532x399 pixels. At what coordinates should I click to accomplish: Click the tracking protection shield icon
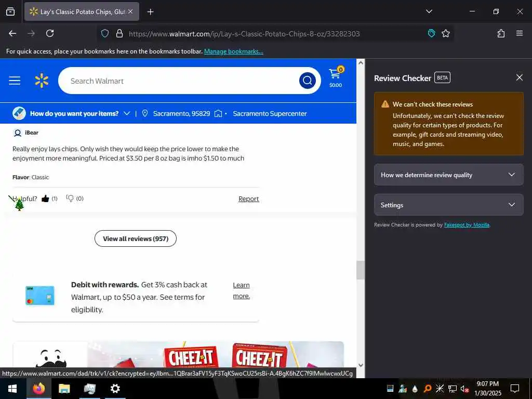pos(105,33)
